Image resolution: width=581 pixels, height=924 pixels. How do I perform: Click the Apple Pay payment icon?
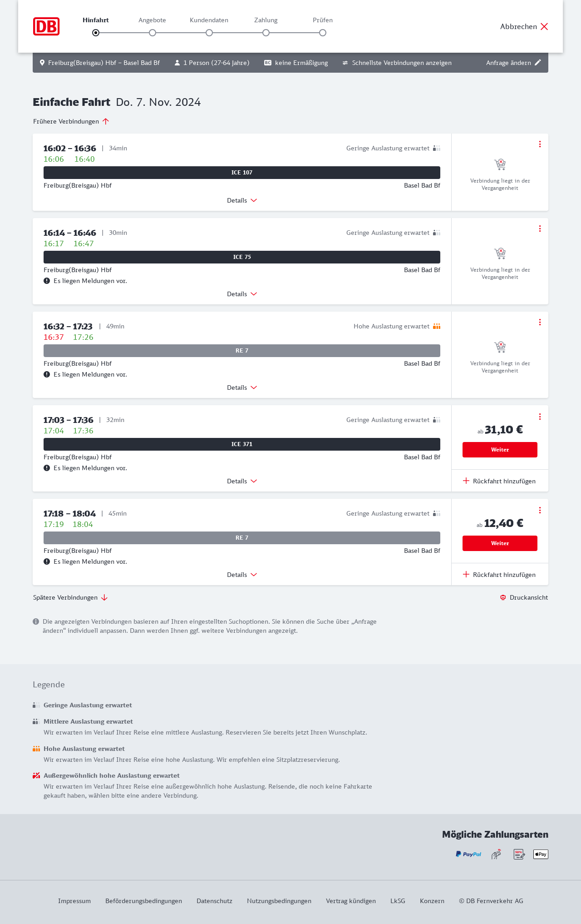[x=541, y=854]
